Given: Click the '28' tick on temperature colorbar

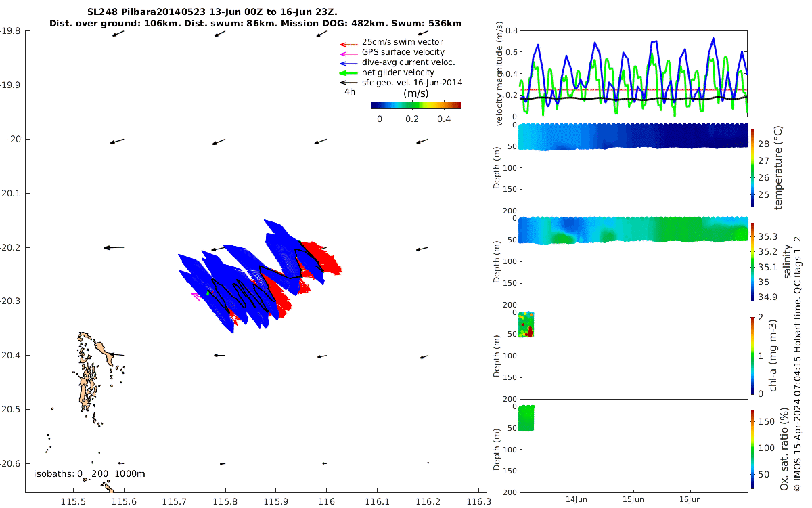Looking at the screenshot, I should click(x=763, y=144).
